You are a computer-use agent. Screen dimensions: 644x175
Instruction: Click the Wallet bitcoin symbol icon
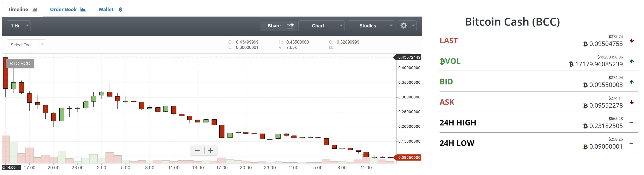120,10
